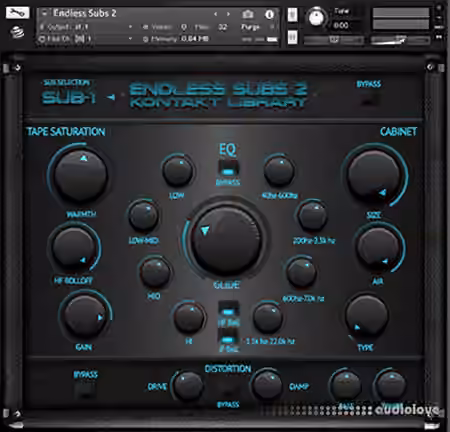Expand the instrument name dropdown arrow
The height and width of the screenshot is (432, 450).
44,13
